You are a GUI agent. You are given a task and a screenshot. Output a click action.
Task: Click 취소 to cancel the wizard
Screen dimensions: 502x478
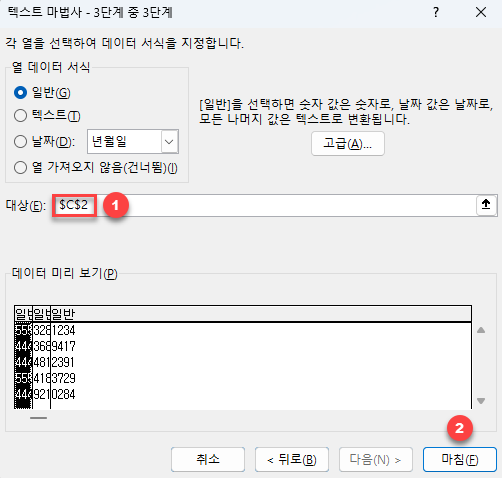[208, 459]
